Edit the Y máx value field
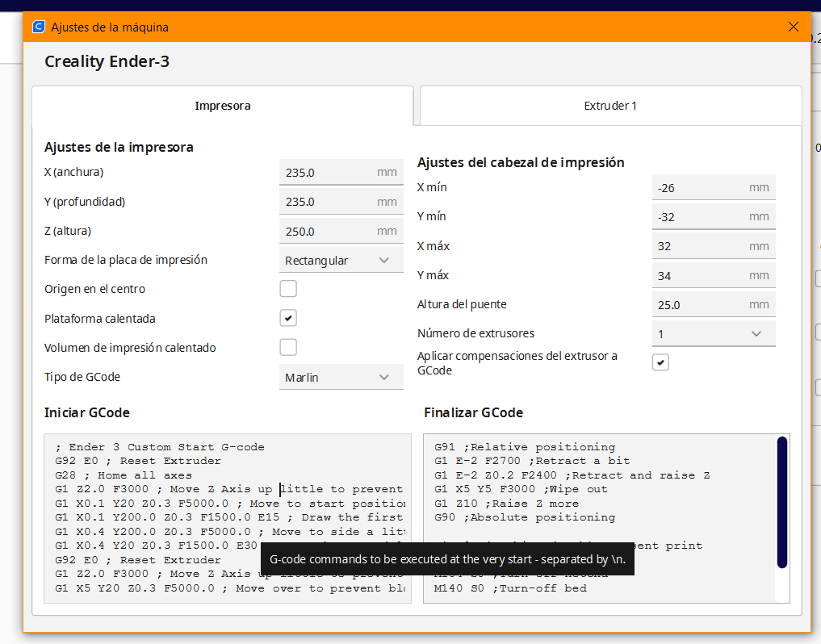This screenshot has width=821, height=644. 714,275
